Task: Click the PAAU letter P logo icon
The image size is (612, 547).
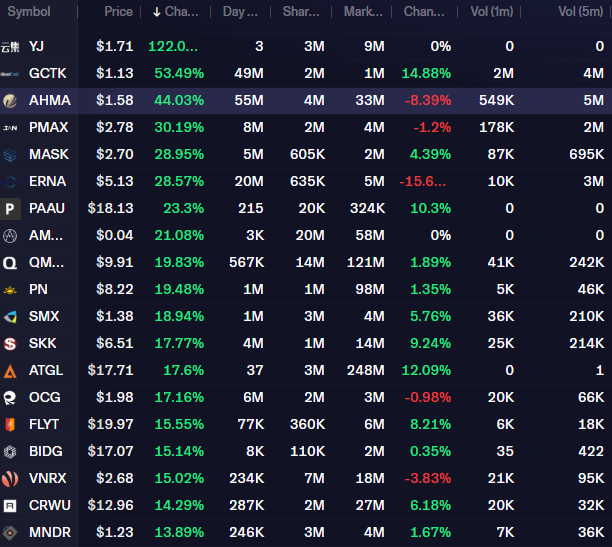Action: pyautogui.click(x=10, y=209)
